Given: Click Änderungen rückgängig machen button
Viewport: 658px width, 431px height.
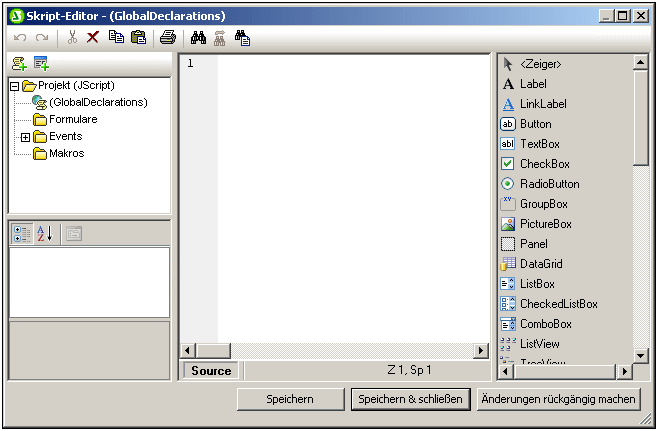Looking at the screenshot, I should point(559,399).
